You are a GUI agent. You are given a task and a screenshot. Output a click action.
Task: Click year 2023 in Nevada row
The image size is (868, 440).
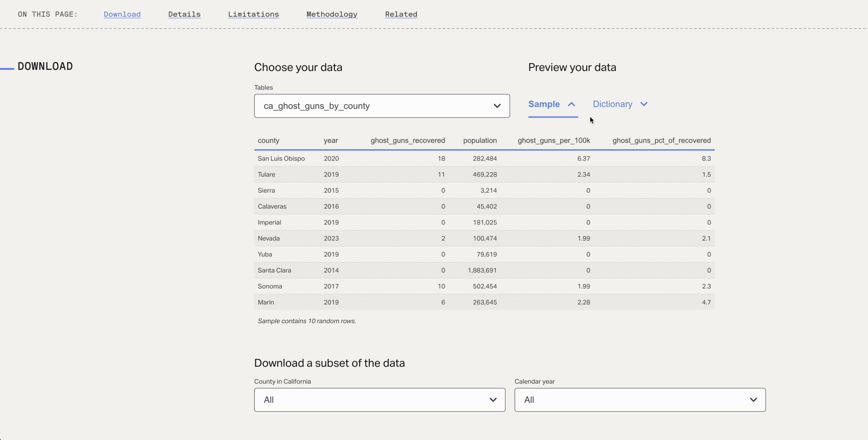point(331,238)
